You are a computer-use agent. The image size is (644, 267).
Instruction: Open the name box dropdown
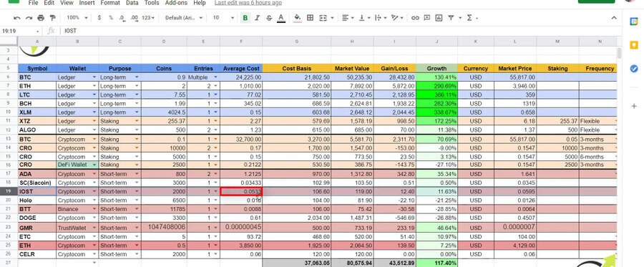(x=38, y=31)
